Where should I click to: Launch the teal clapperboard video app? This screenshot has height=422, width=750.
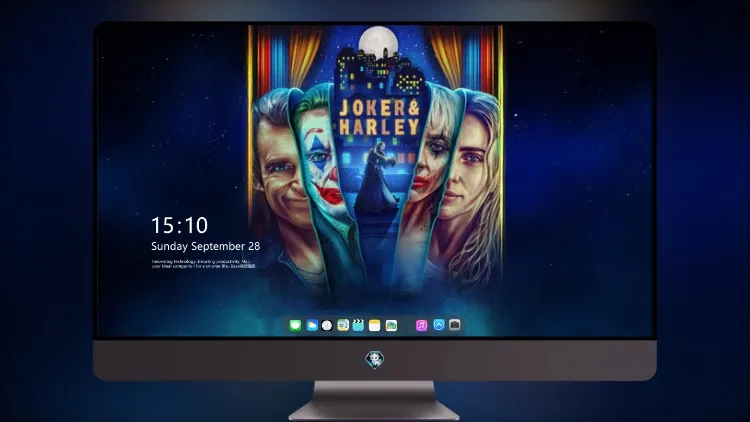(x=358, y=326)
